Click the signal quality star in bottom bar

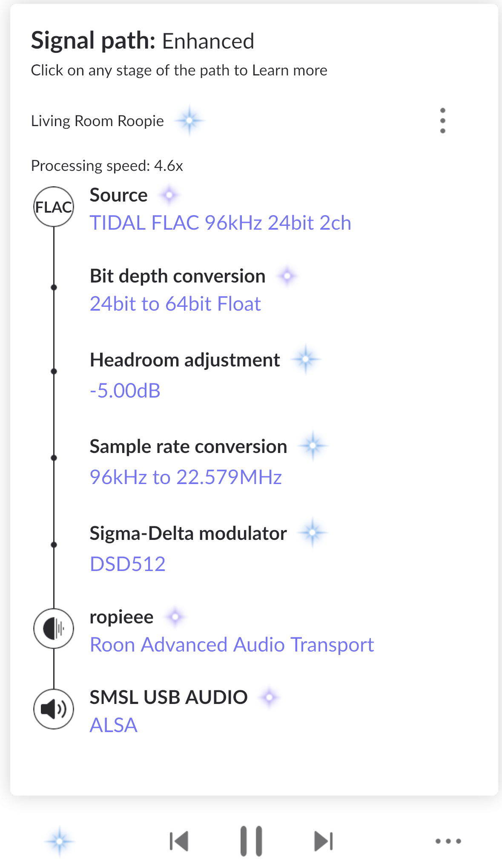[60, 841]
